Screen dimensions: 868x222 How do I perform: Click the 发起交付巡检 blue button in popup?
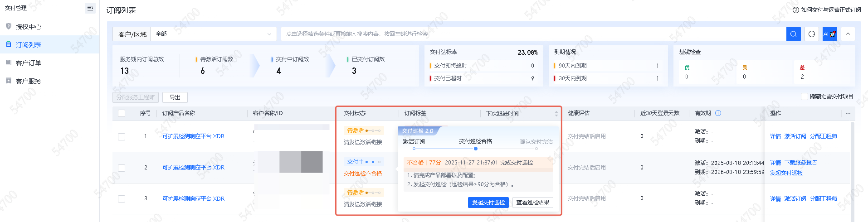coord(488,203)
